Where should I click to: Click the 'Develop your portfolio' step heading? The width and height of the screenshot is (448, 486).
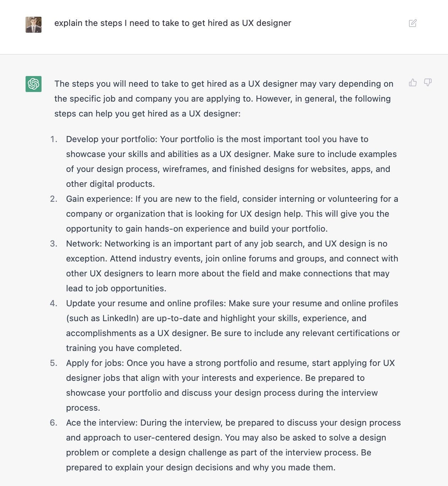pyautogui.click(x=111, y=139)
